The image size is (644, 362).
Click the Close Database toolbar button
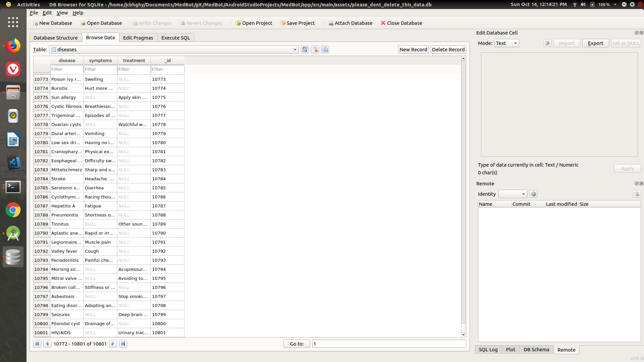(401, 23)
